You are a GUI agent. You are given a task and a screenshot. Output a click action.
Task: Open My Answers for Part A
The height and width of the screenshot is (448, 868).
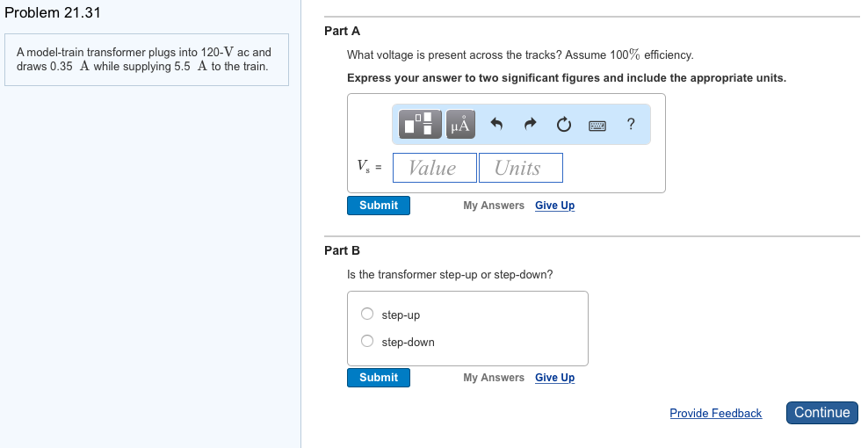[494, 206]
